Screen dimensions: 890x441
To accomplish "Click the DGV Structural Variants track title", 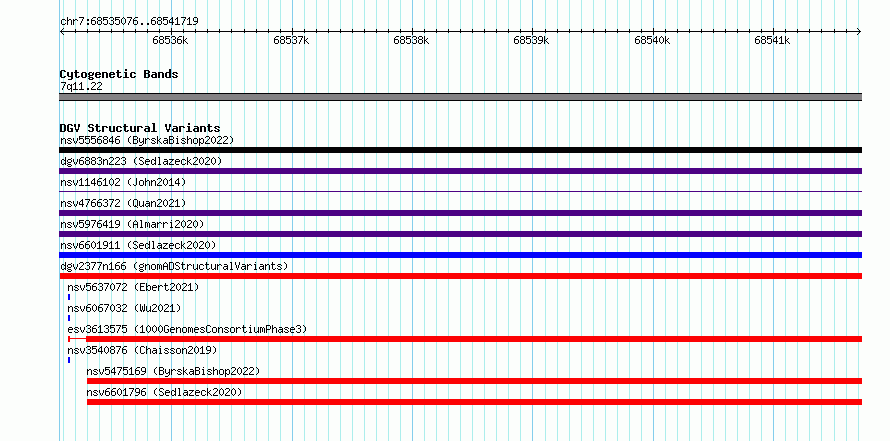I will point(140,128).
